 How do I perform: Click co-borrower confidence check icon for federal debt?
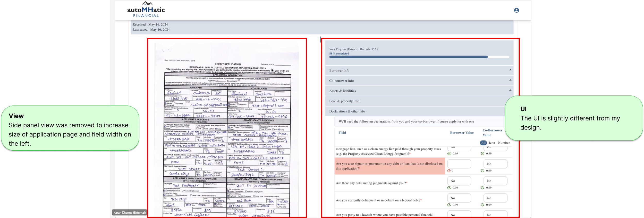click(x=482, y=205)
